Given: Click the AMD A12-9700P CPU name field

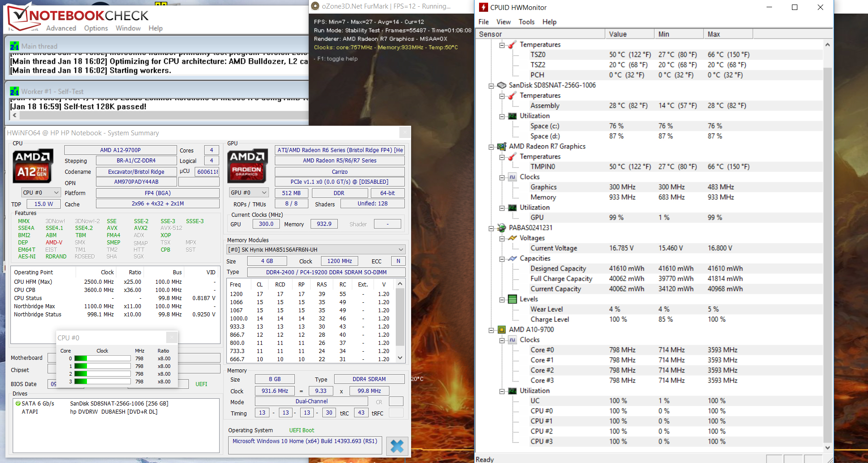Looking at the screenshot, I should coord(120,150).
